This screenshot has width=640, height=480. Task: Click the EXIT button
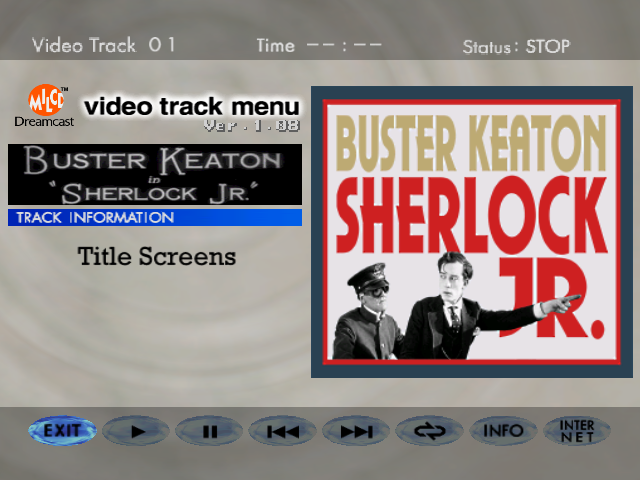click(x=62, y=430)
